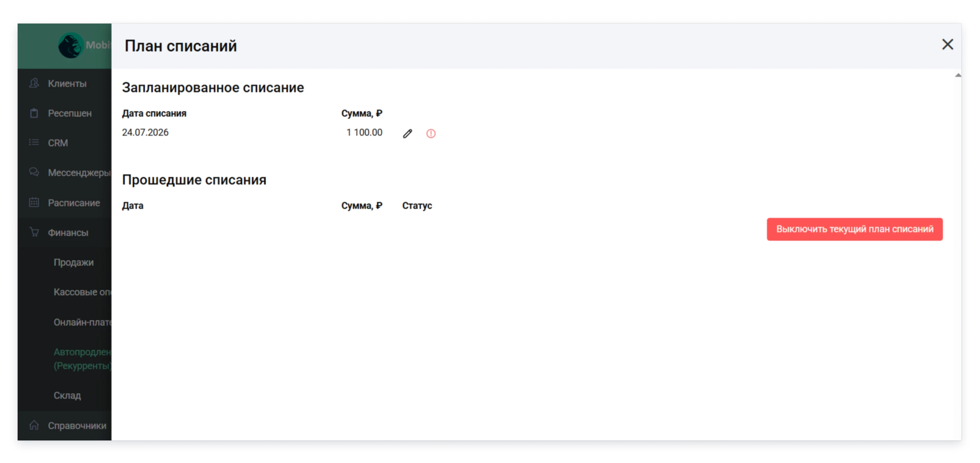Click the Статус column header
This screenshot has height=463, width=980.
(417, 206)
